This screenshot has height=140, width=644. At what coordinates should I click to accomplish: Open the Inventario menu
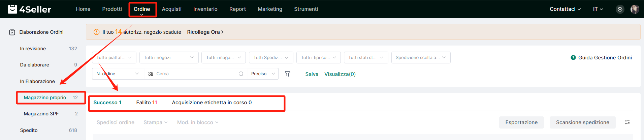click(205, 9)
